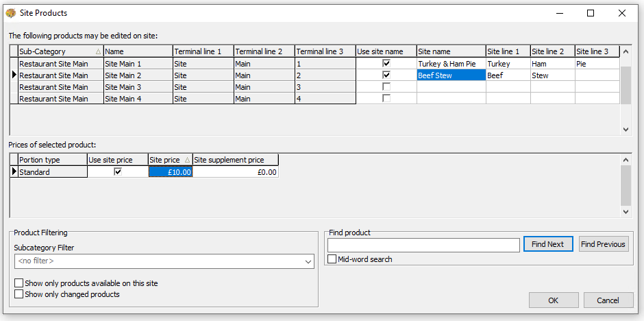644x321 pixels.
Task: Sort by the Name column header
Action: pyautogui.click(x=137, y=51)
